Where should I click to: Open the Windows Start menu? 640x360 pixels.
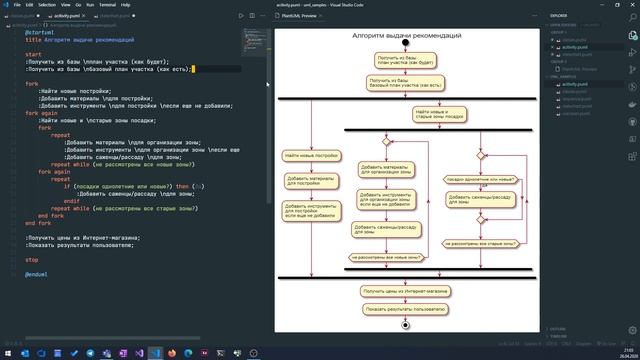click(8, 353)
